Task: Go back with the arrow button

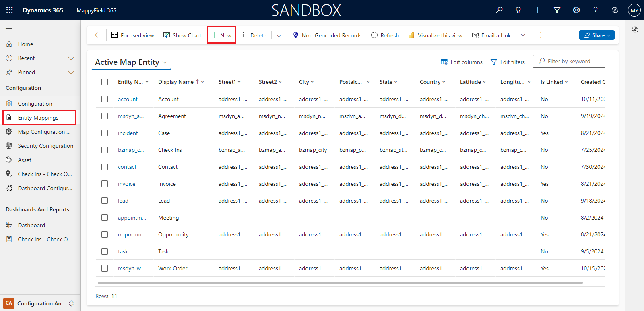Action: [x=98, y=35]
